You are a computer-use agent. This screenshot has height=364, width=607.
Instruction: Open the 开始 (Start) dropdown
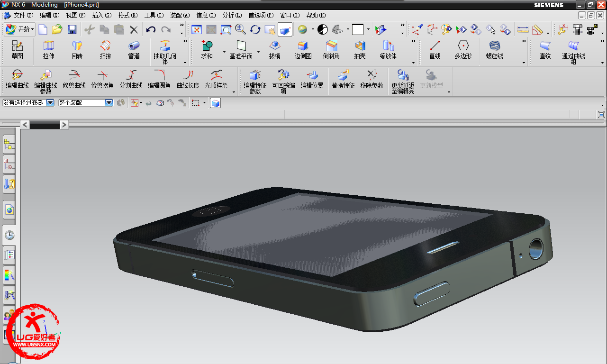19,29
